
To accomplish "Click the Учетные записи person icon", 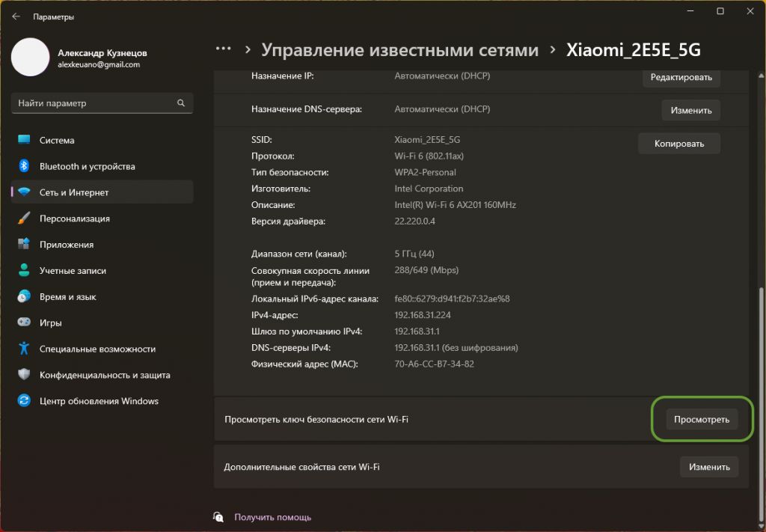I will coord(24,271).
